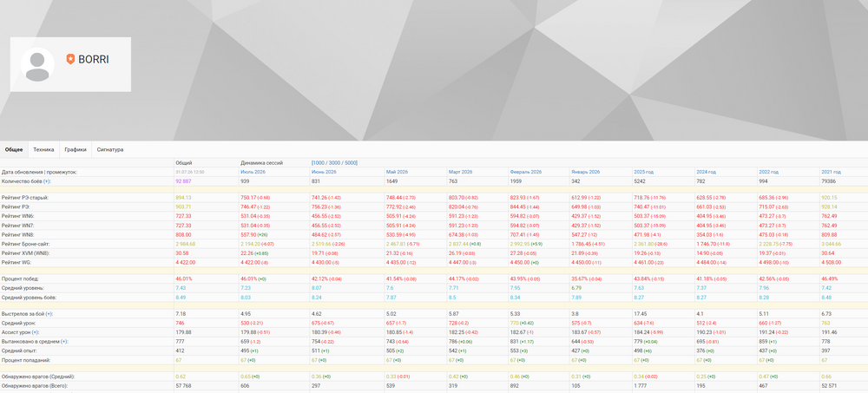Click total battles value 92 887

tap(183, 181)
